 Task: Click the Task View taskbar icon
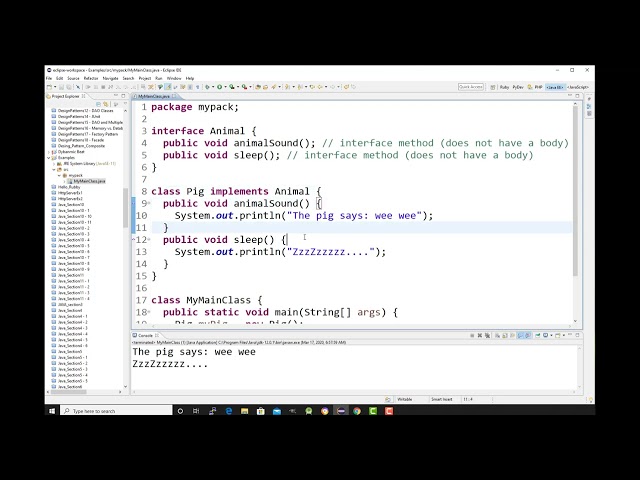[196, 411]
